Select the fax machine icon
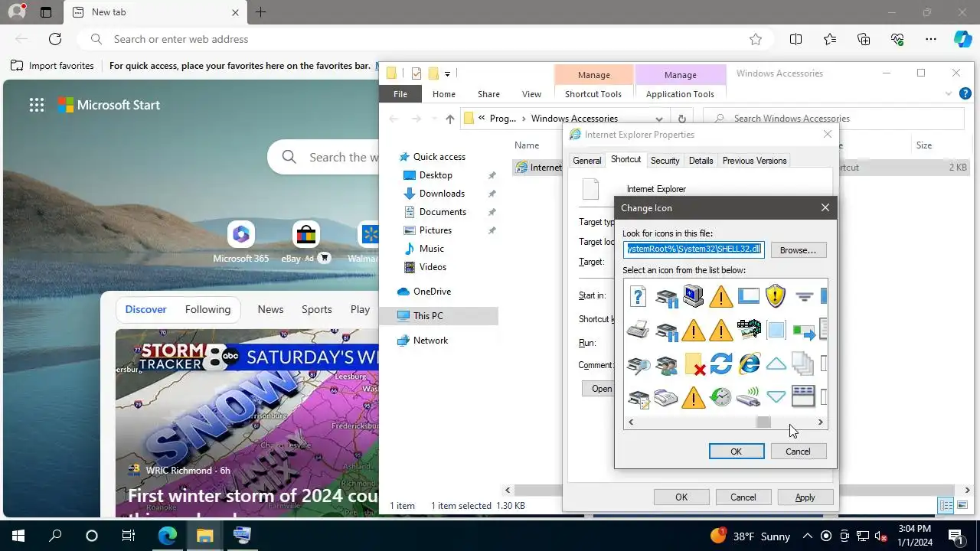 666,398
